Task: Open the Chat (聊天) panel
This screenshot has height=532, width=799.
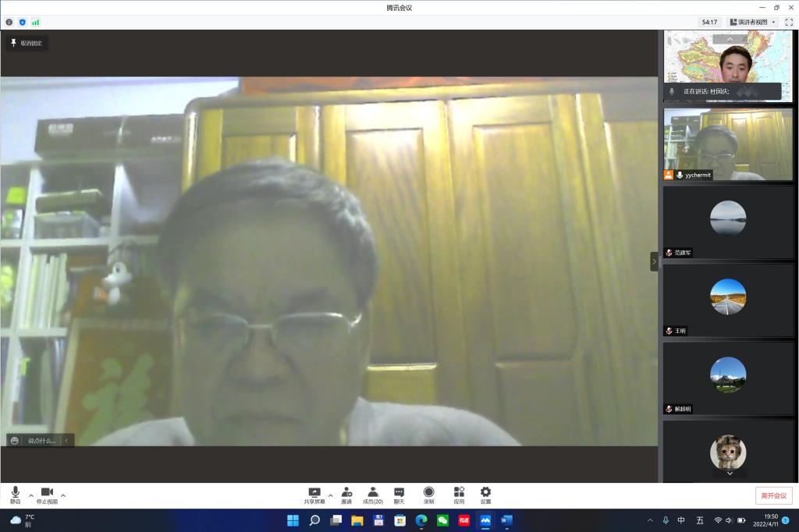Action: [399, 495]
